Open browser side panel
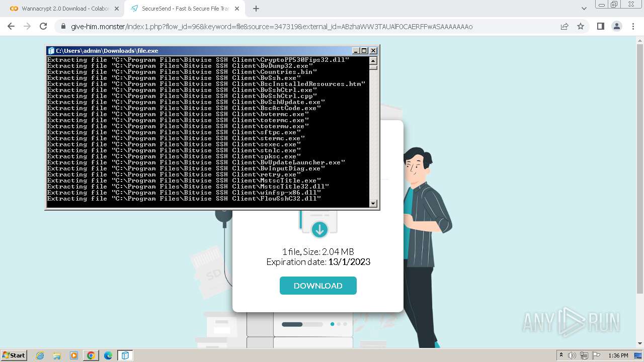 coord(600,26)
